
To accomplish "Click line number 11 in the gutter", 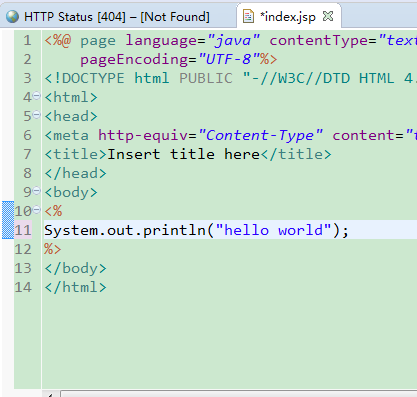I will [x=23, y=230].
